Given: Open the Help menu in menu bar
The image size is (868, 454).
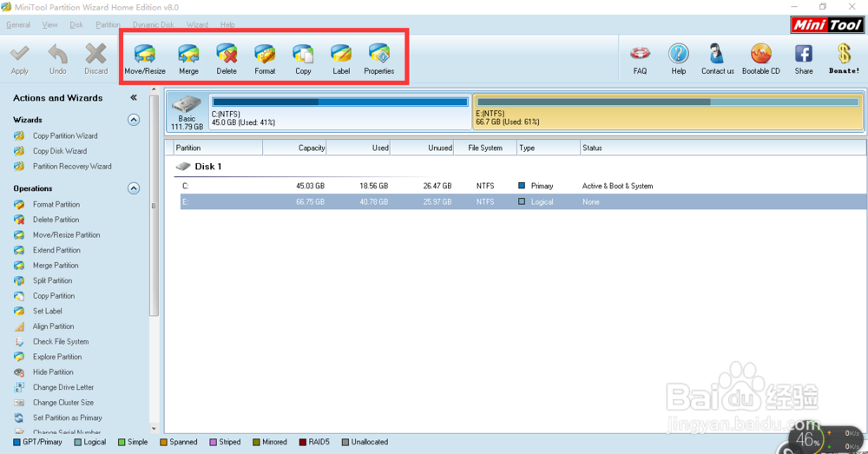Looking at the screenshot, I should point(227,25).
